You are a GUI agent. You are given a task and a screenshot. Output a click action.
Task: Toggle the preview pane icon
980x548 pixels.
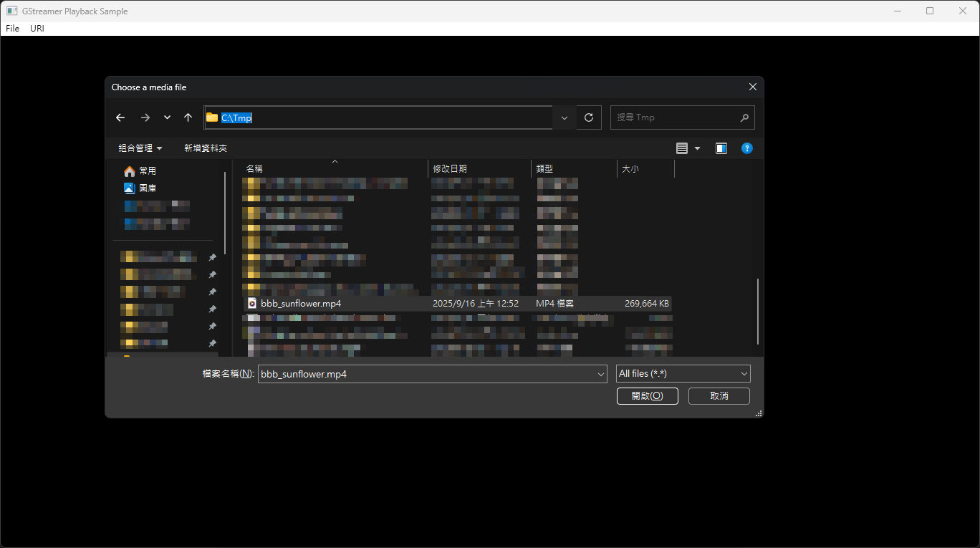tap(721, 148)
